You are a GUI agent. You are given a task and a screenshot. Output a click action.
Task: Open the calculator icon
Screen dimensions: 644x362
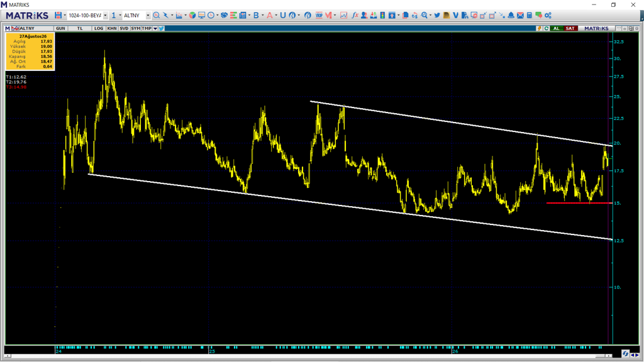[x=530, y=15]
